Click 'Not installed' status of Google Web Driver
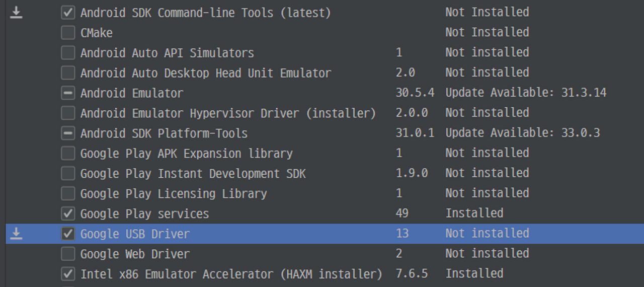This screenshot has width=644, height=287. [487, 254]
